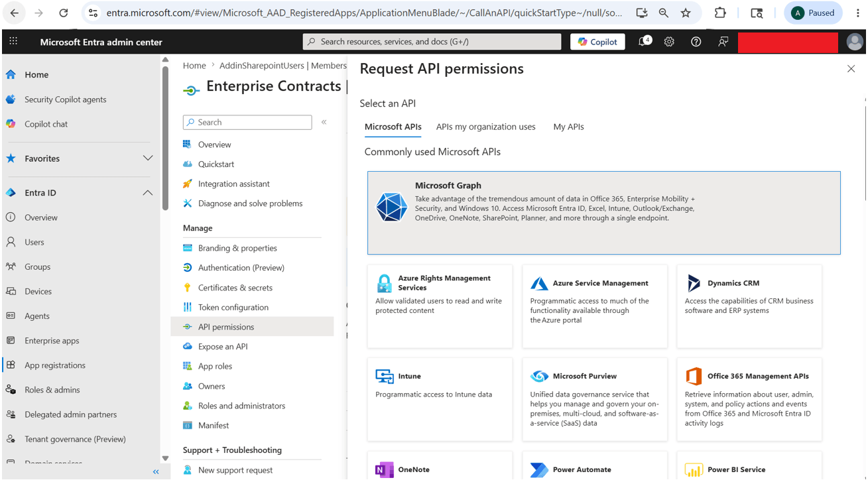Reload the page with the refresh icon

click(64, 13)
